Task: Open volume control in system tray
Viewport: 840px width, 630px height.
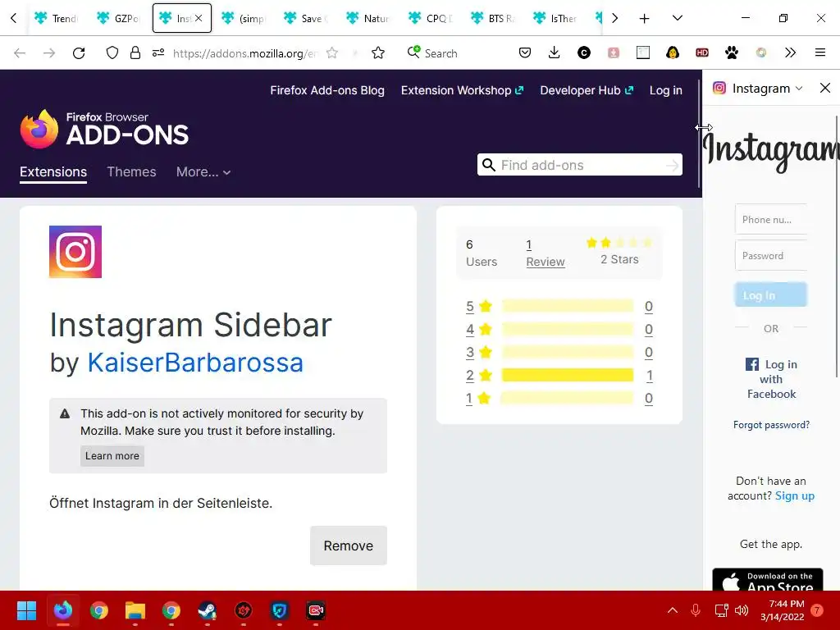Action: [742, 610]
